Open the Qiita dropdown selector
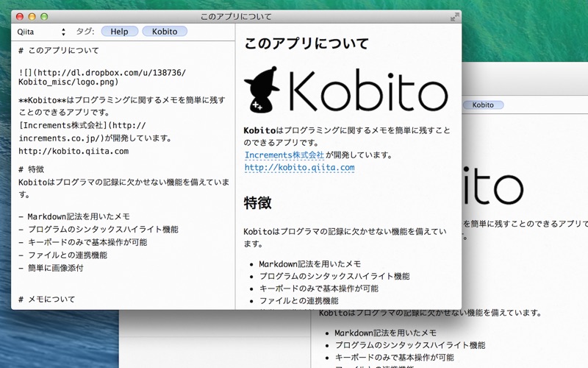Viewport: 588px width, 368px height. (x=41, y=32)
